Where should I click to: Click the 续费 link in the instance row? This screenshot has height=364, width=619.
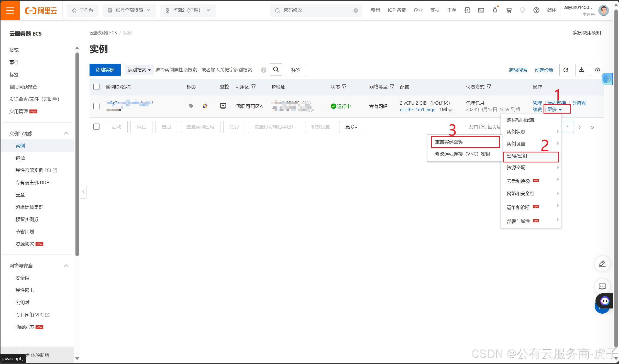pos(537,109)
